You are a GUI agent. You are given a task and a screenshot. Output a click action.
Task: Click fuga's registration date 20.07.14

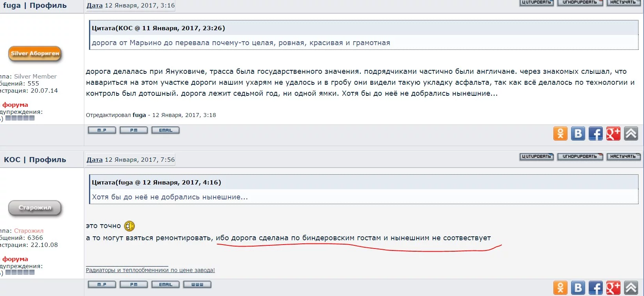click(44, 91)
